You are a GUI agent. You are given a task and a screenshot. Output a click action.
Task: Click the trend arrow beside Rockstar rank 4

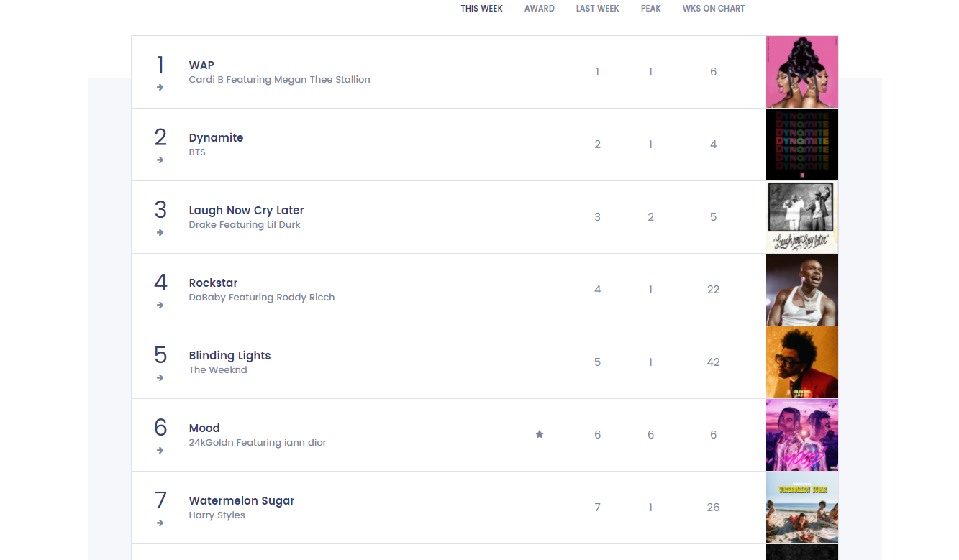[x=160, y=306]
